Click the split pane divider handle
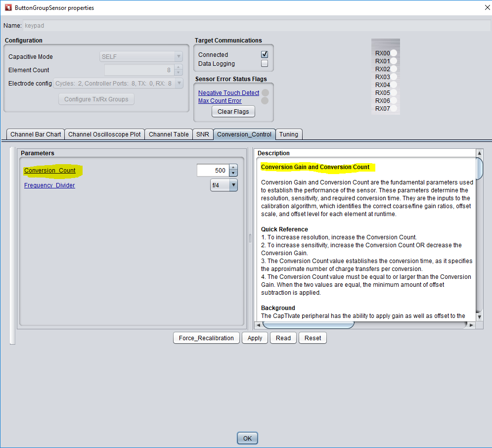Image resolution: width=492 pixels, height=448 pixels. [250, 238]
